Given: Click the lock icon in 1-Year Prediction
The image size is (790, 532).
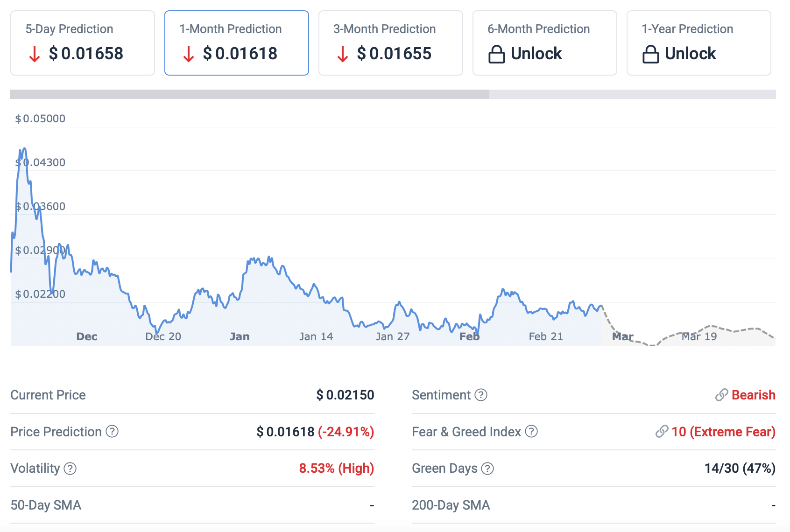Looking at the screenshot, I should [650, 54].
